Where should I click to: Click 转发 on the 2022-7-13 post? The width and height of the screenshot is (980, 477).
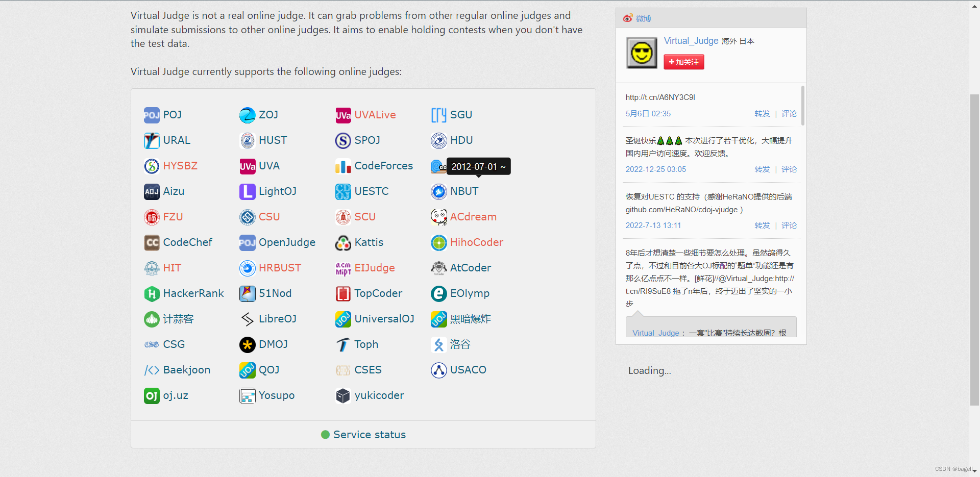click(762, 225)
